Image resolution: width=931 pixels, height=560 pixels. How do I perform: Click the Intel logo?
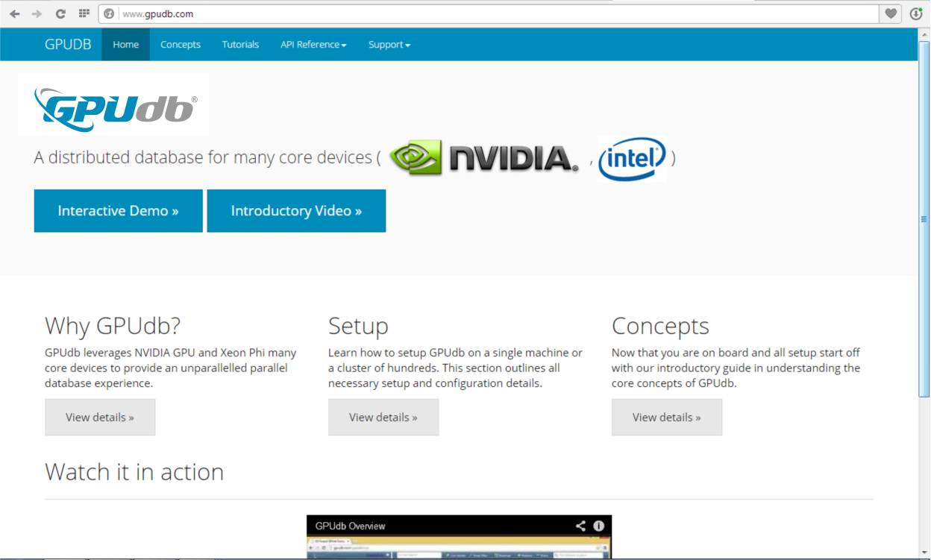(x=632, y=159)
